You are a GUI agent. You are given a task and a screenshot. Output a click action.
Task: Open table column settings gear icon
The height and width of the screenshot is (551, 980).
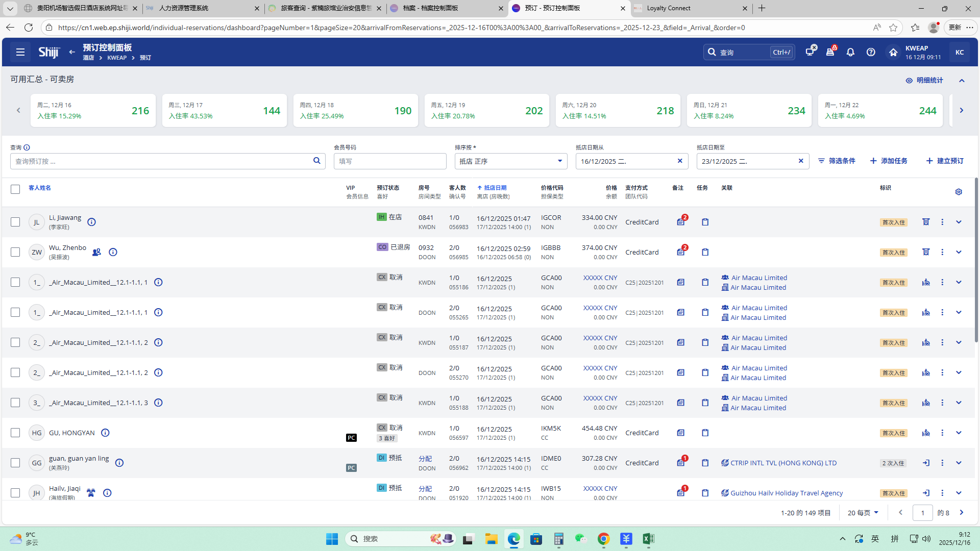click(959, 192)
